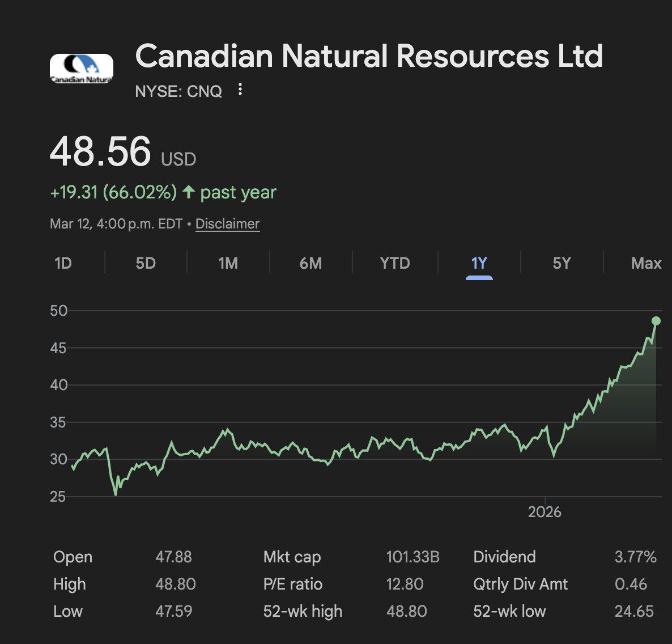The height and width of the screenshot is (644, 672).
Task: Switch chart to 6M range
Action: point(311,263)
